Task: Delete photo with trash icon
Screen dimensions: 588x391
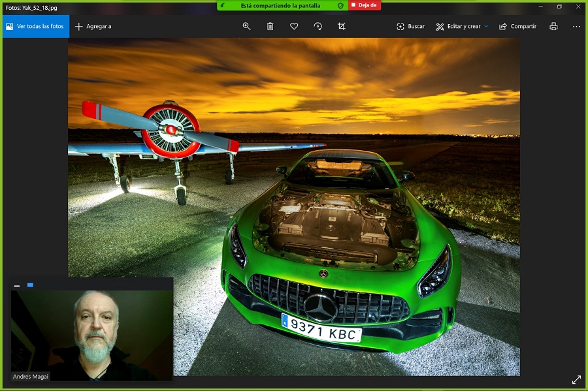Action: (x=270, y=26)
